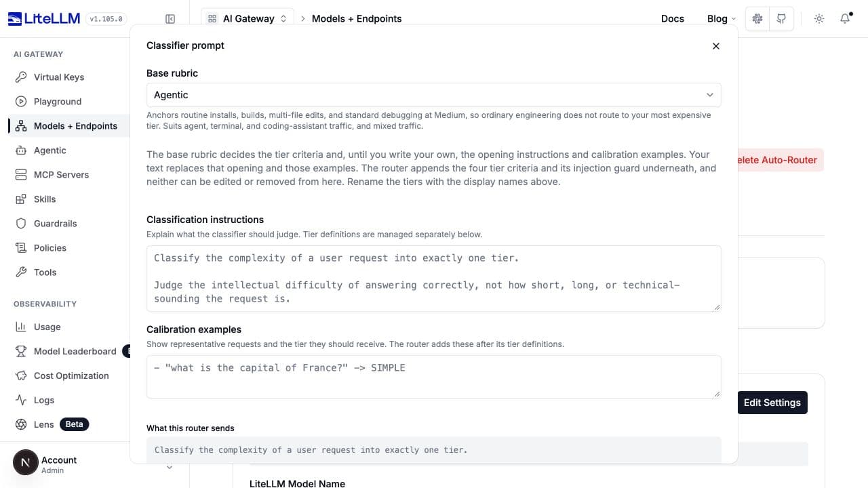Open the Docs link

coord(673,19)
